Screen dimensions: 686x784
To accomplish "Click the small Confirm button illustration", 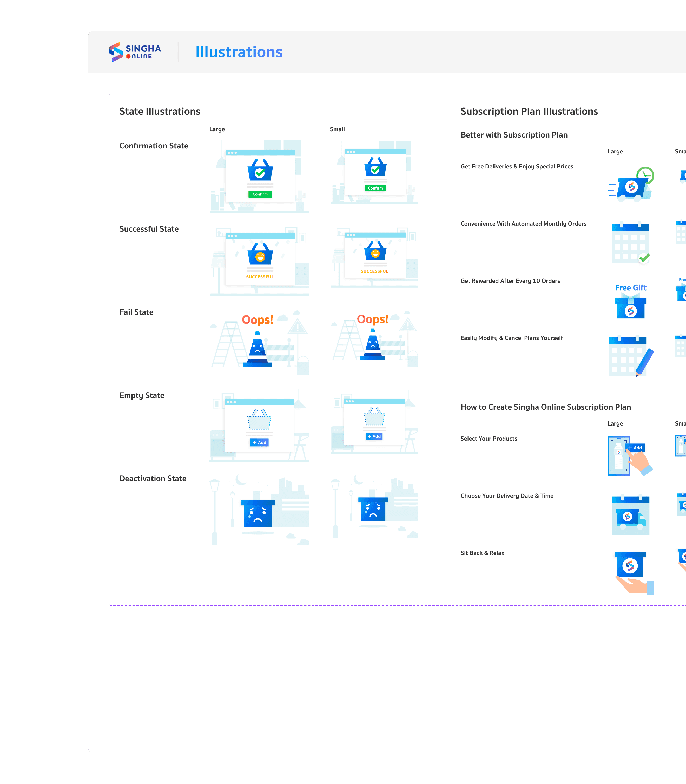I will pyautogui.click(x=375, y=188).
